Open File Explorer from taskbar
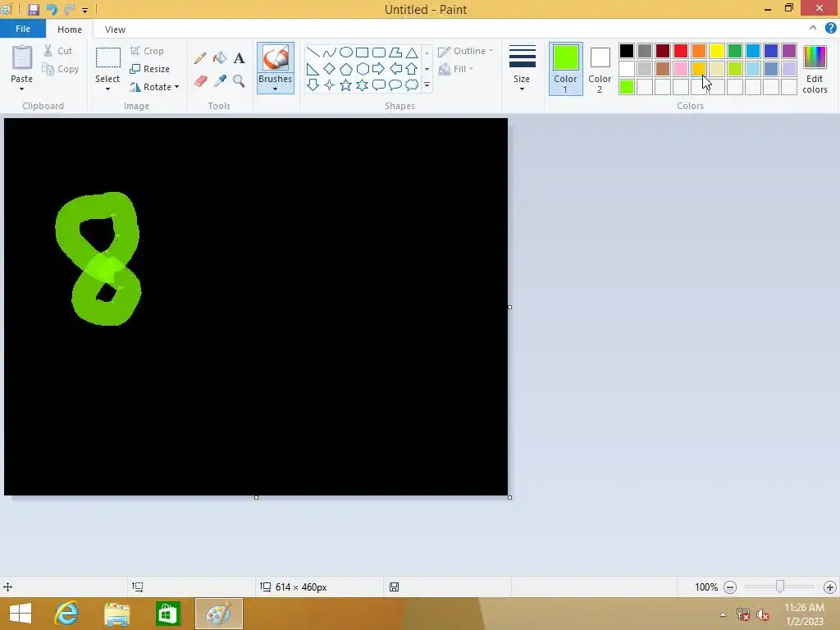This screenshot has height=630, width=840. click(x=116, y=614)
